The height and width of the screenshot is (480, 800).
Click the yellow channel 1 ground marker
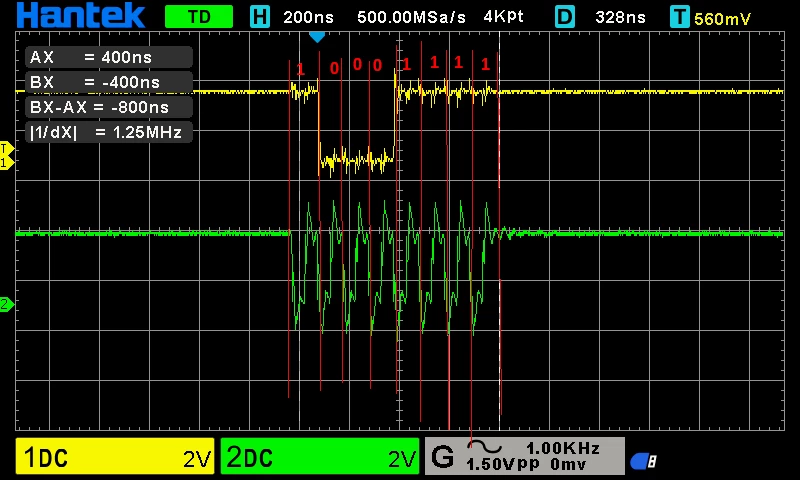click(x=6, y=163)
